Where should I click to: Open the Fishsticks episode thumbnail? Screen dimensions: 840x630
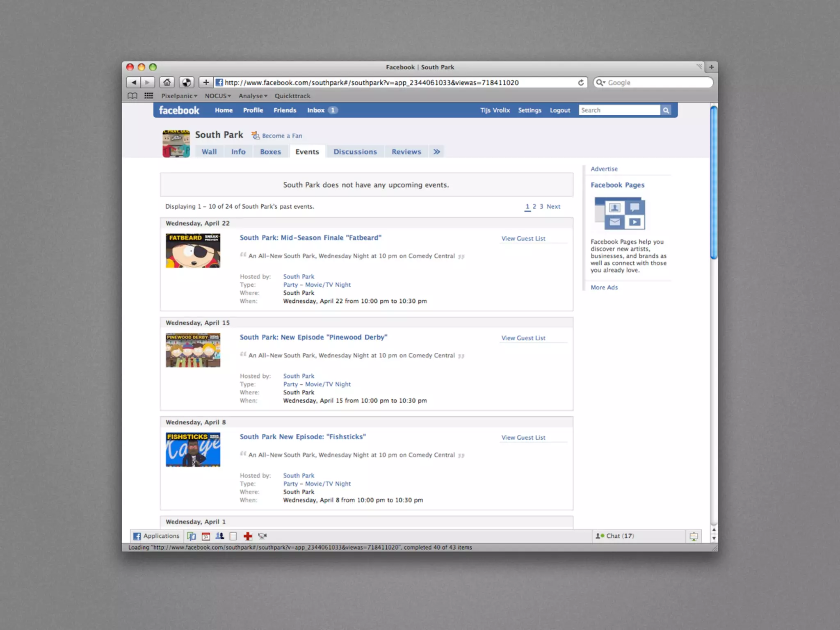(193, 450)
